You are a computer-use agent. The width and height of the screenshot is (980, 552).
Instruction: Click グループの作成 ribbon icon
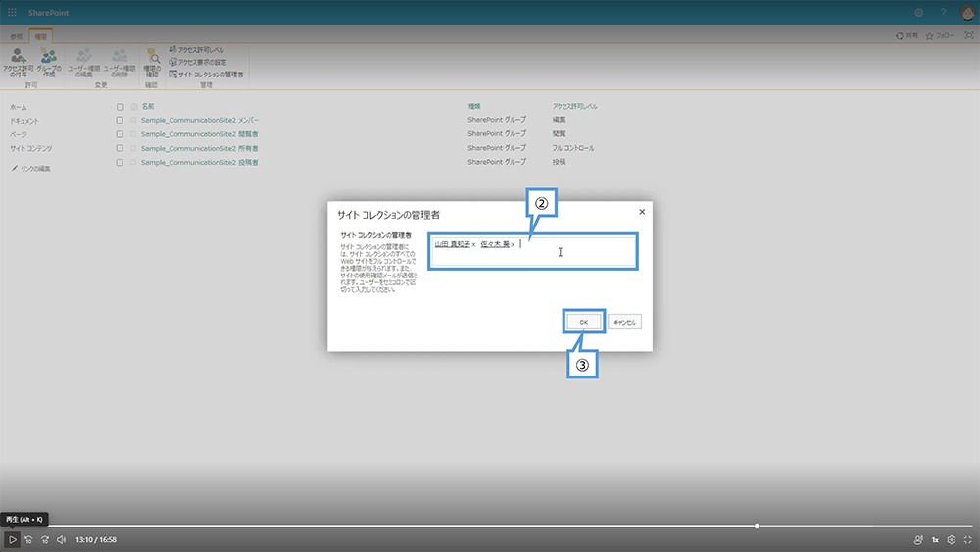[x=49, y=63]
